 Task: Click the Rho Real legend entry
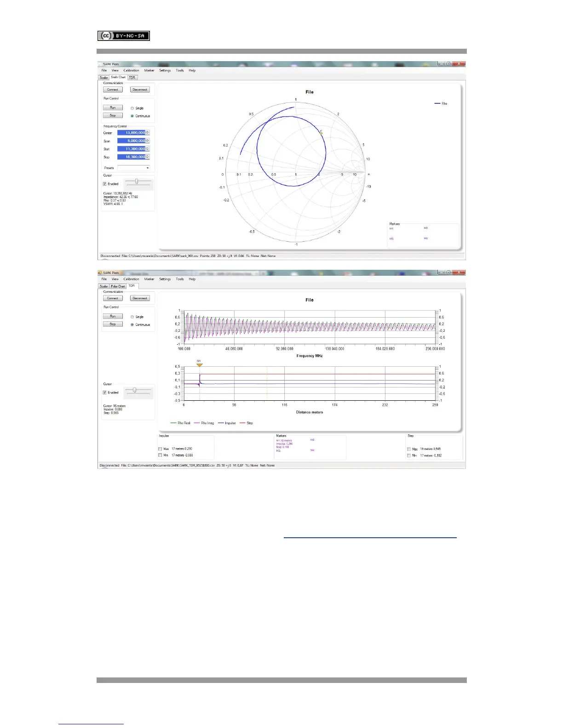(x=180, y=423)
